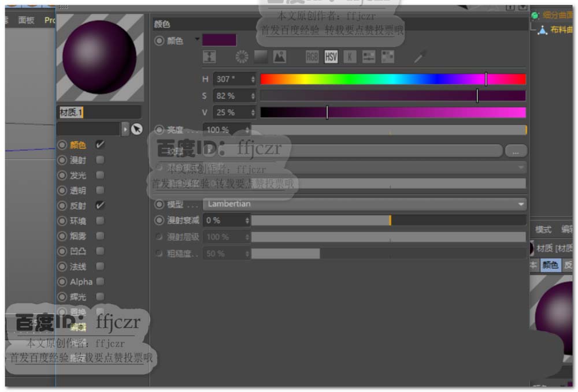
Task: Click the radio circle next to 亮度
Action: (x=160, y=129)
